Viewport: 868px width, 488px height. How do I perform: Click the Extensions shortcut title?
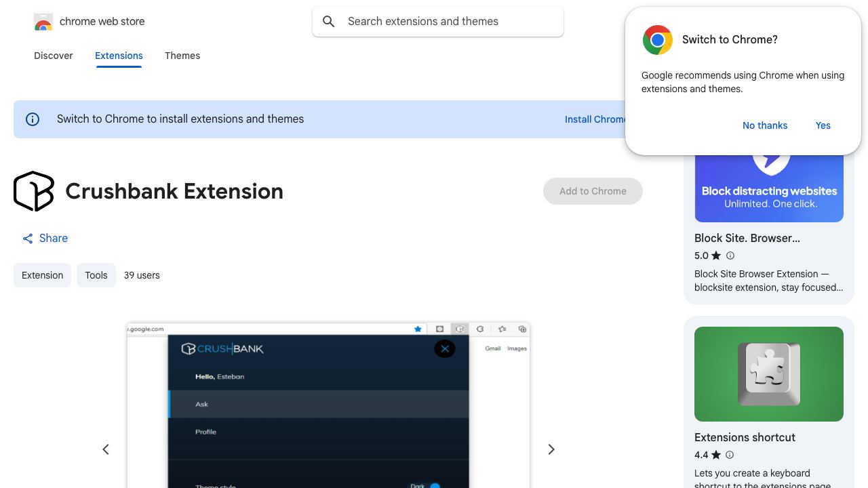745,437
